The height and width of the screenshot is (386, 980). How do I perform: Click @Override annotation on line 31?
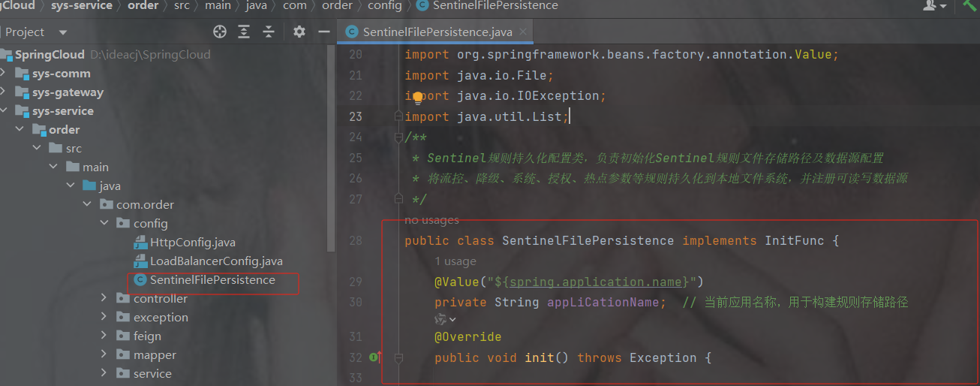tap(467, 337)
